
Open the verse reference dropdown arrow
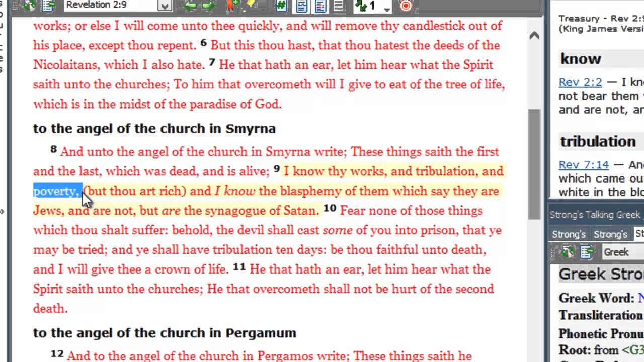(165, 6)
